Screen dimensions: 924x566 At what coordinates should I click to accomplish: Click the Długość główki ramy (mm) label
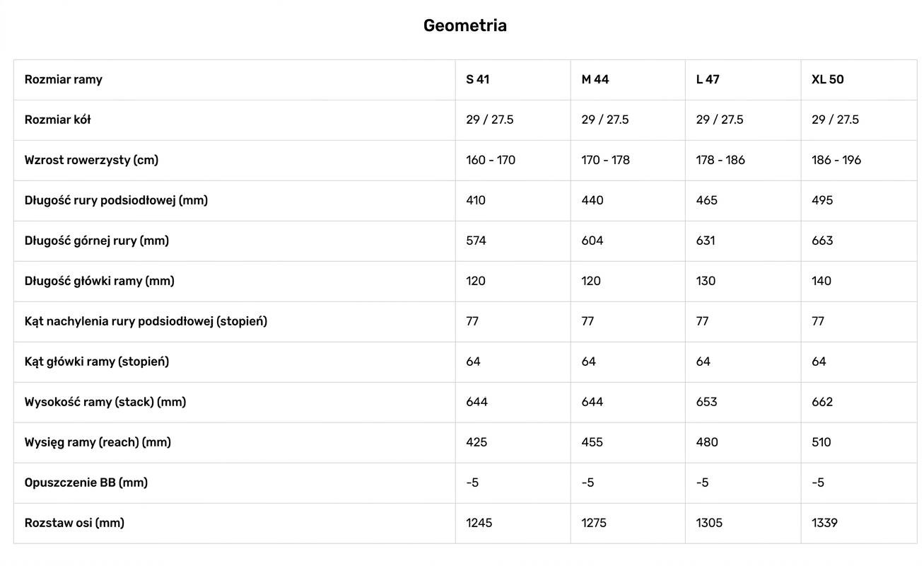point(99,281)
